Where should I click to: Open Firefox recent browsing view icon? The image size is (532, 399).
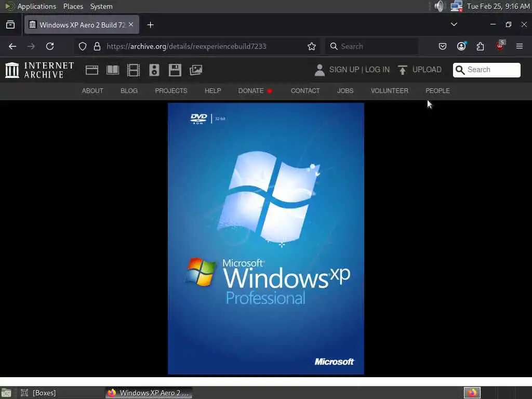[10, 25]
